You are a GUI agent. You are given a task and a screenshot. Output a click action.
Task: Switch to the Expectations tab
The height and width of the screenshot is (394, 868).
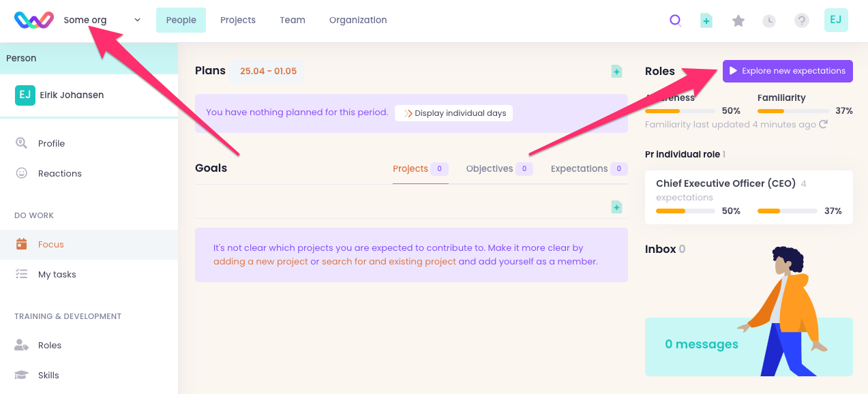579,168
